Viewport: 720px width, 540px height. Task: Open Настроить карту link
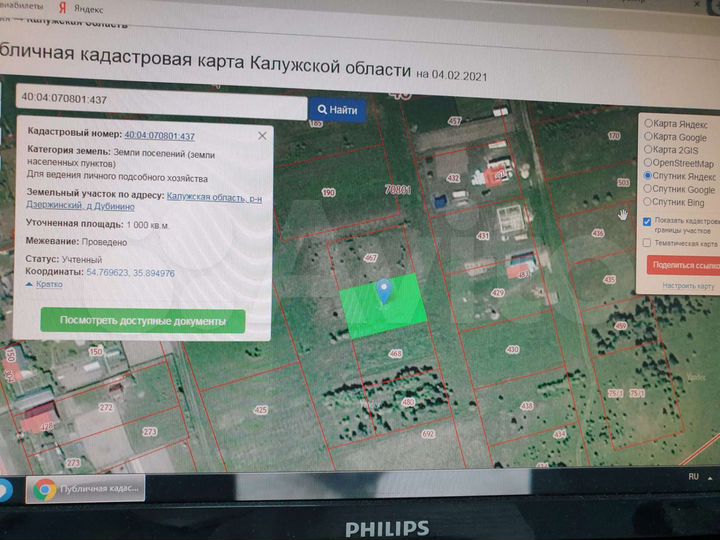[688, 286]
